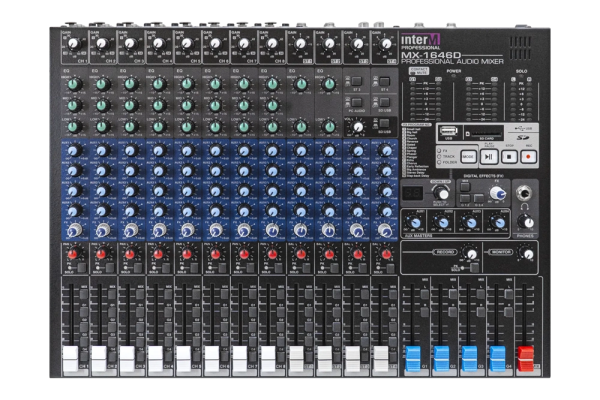Screen dimensions: 600x400
Task: Click the inter-M Professional logo
Action: click(x=428, y=43)
